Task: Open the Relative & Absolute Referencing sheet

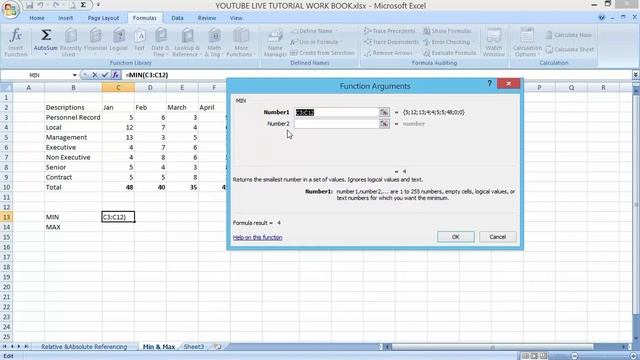Action: click(x=84, y=347)
